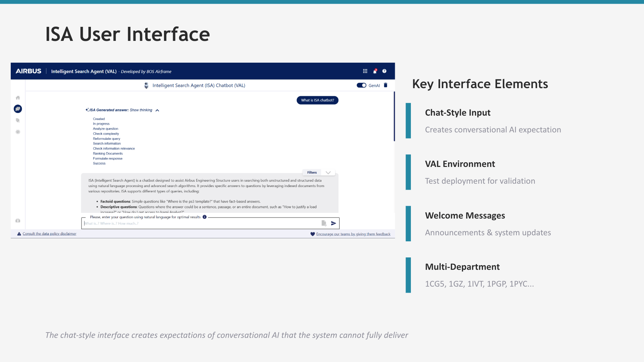The image size is (644, 362).
Task: Click the 'Success' thinking step
Action: 99,164
